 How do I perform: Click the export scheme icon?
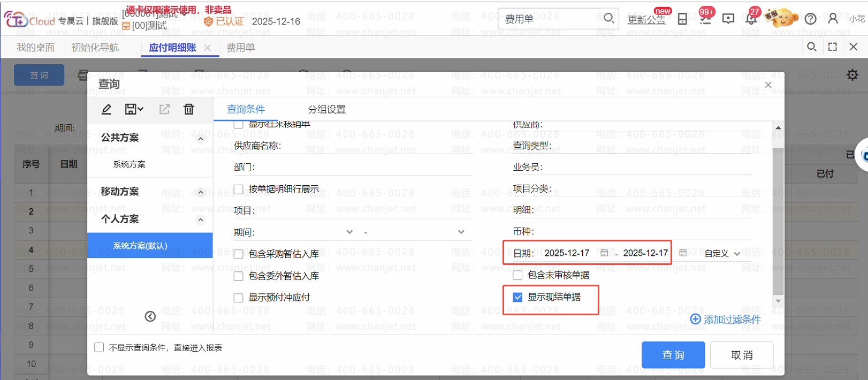pyautogui.click(x=164, y=109)
